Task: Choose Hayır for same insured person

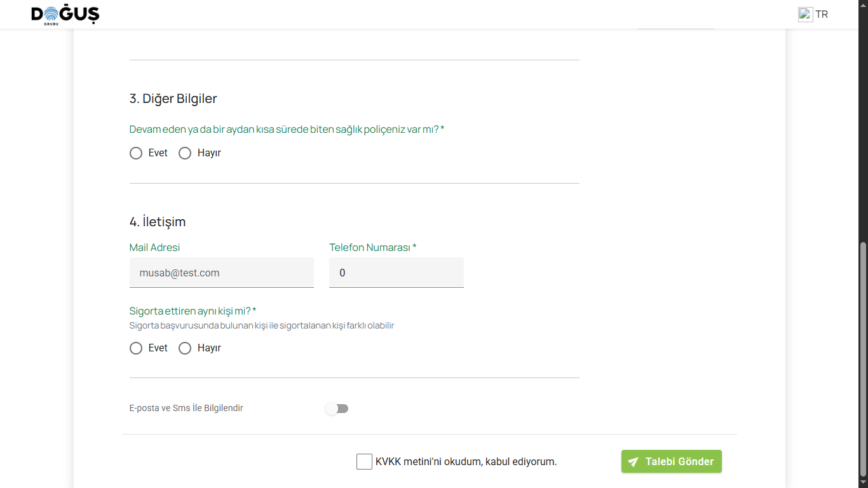Action: pos(185,348)
